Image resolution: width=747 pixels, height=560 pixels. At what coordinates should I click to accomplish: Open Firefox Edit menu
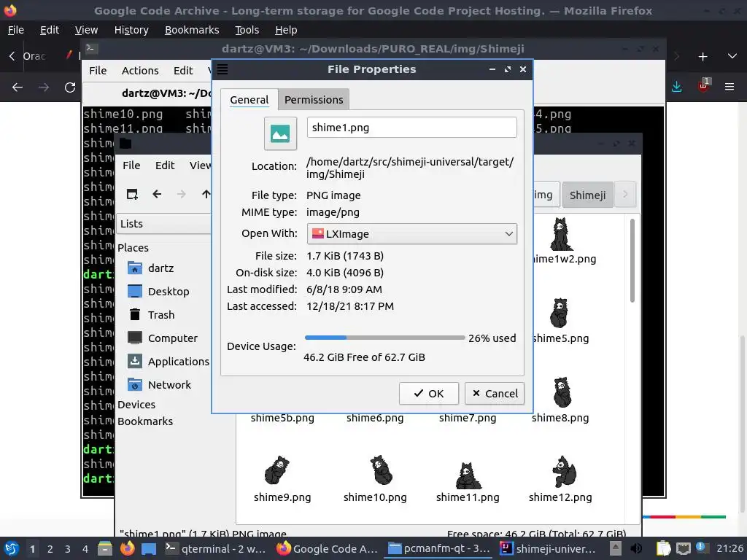[50, 30]
